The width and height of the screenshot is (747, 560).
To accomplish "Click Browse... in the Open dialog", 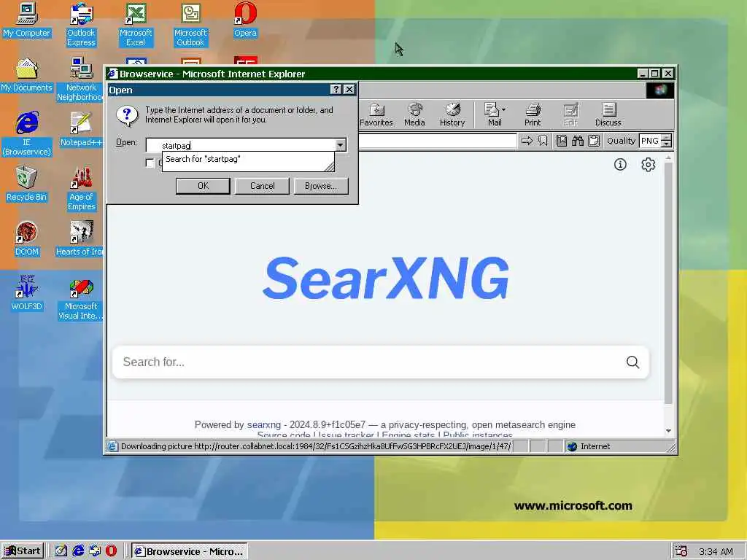I will coord(321,186).
